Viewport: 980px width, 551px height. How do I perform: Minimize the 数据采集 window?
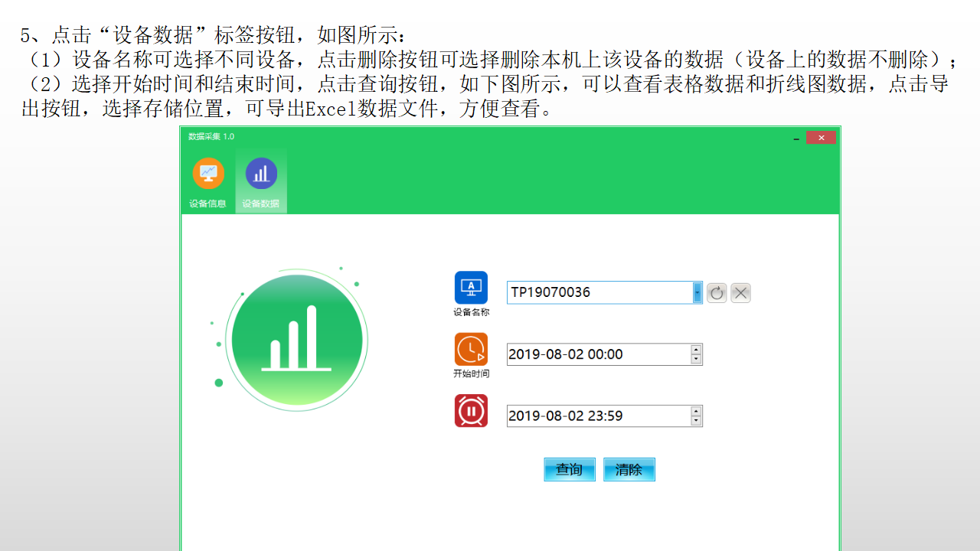[796, 139]
